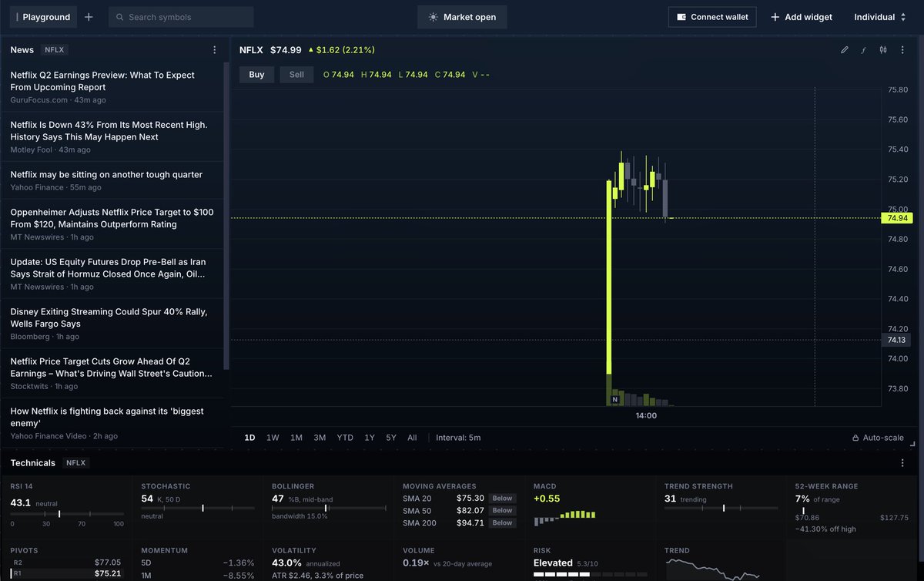Open the indicators function icon

863,50
